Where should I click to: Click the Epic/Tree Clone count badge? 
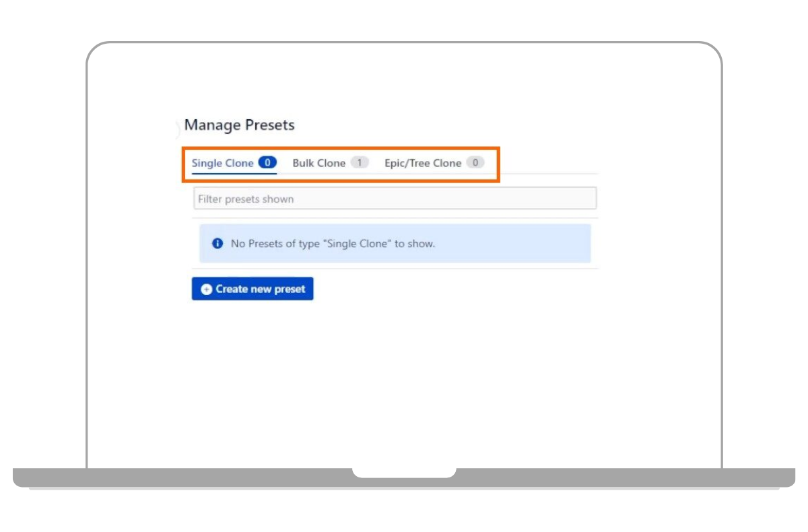coord(475,163)
